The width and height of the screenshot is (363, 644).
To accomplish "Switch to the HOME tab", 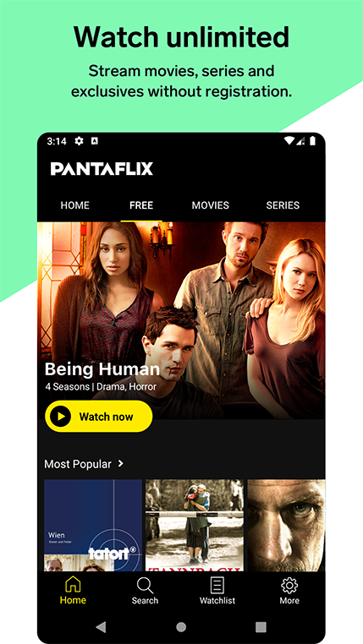I will [74, 205].
